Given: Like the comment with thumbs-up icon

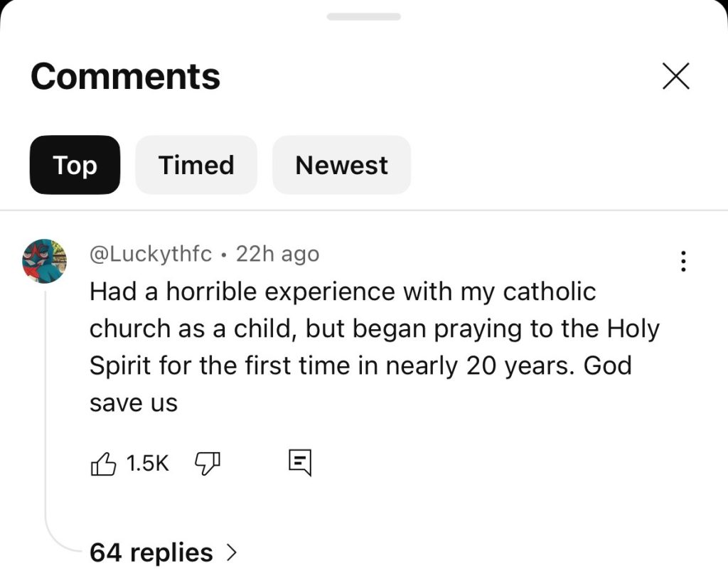Looking at the screenshot, I should click(104, 464).
